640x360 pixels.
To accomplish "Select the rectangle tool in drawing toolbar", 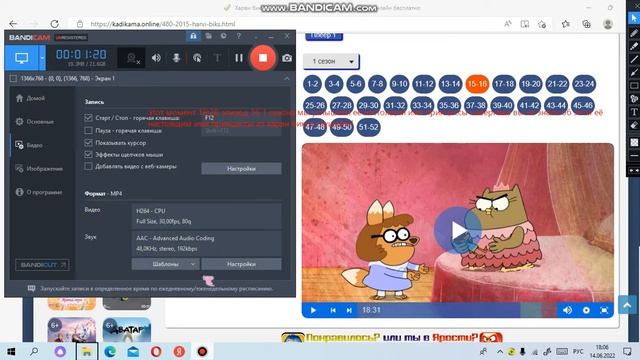I will tap(634, 86).
